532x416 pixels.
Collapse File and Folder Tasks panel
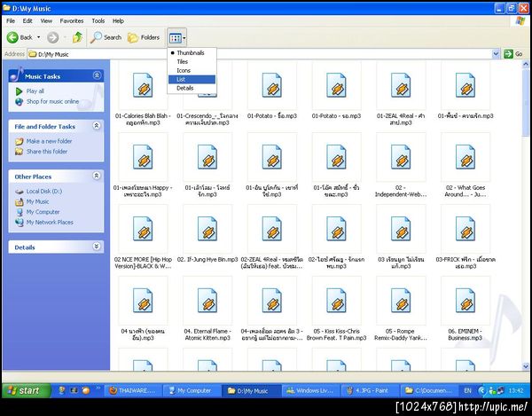[97, 126]
